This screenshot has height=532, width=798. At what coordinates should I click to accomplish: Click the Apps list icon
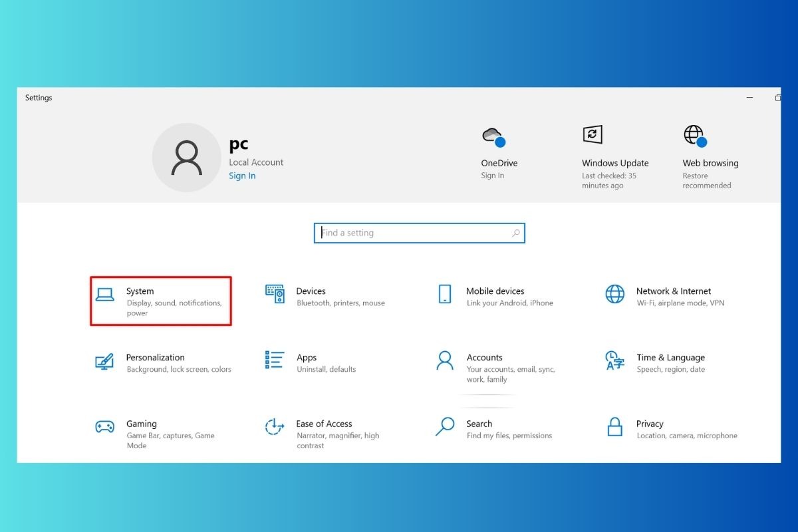275,360
